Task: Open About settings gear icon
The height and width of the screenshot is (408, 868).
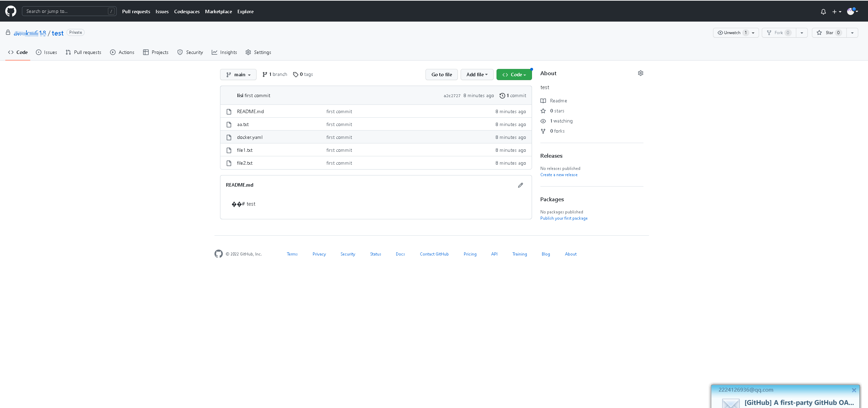Action: coord(640,73)
